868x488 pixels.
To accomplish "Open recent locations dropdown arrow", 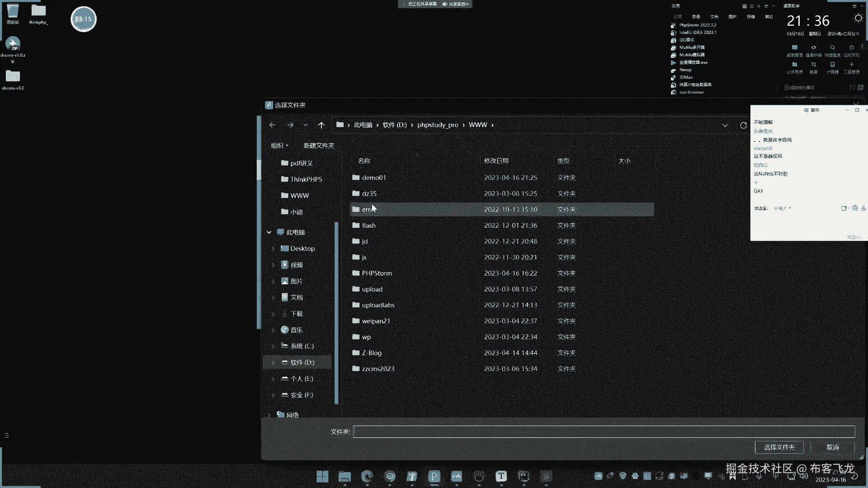I will (x=306, y=125).
